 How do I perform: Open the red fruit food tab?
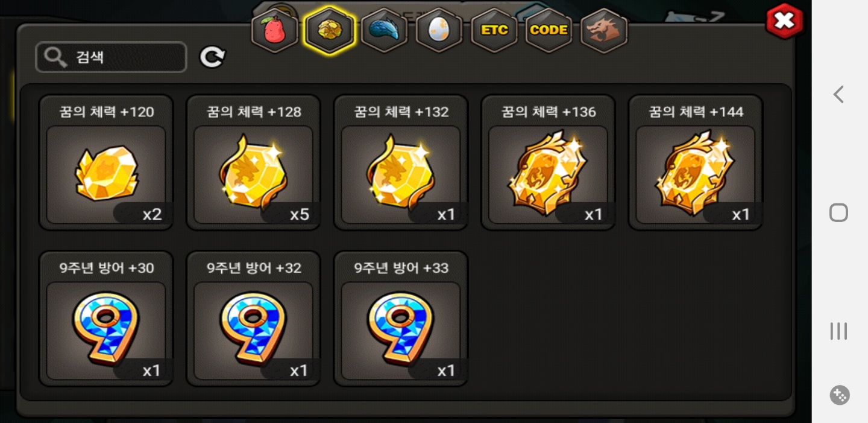point(274,30)
